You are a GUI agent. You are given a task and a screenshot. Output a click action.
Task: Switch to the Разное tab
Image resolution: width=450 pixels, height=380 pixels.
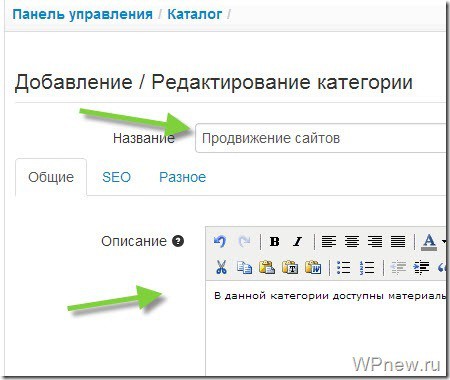tap(182, 177)
